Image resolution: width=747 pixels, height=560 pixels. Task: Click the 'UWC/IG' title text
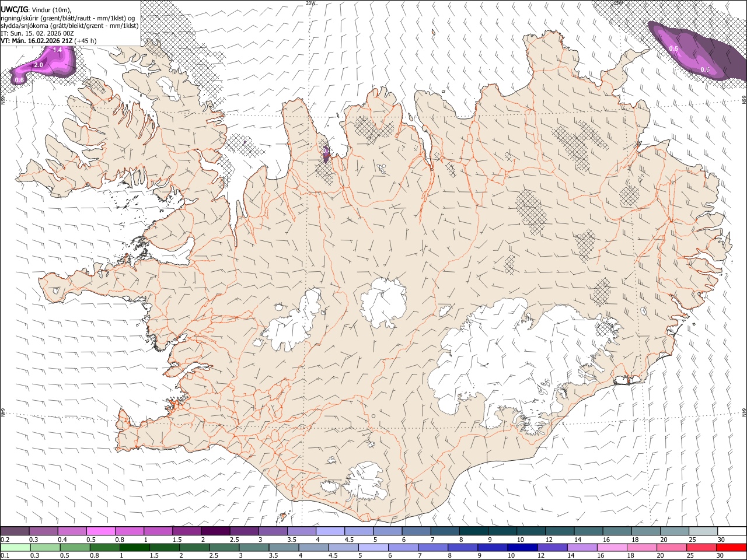pos(14,9)
